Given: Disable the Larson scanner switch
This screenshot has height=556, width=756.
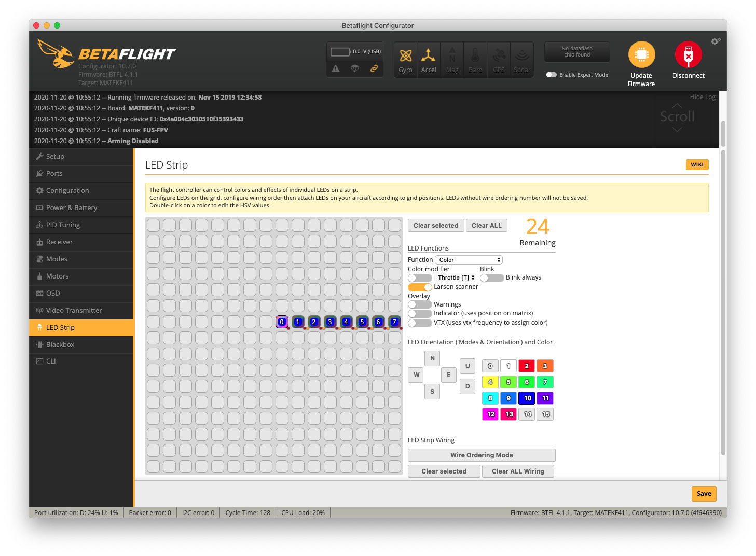Looking at the screenshot, I should [420, 287].
